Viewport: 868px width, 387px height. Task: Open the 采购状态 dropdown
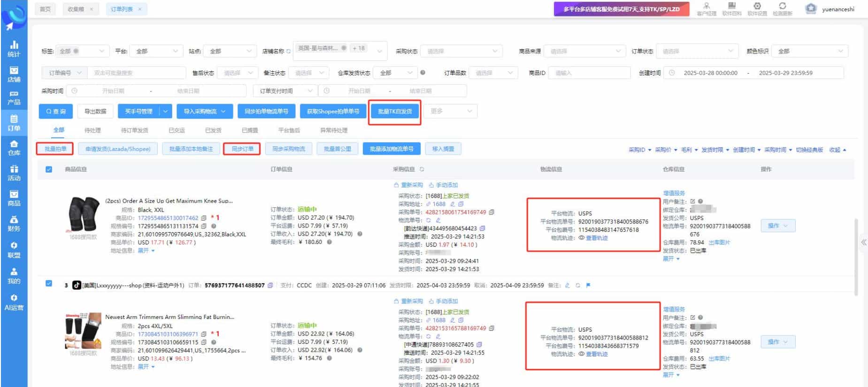[x=461, y=51]
